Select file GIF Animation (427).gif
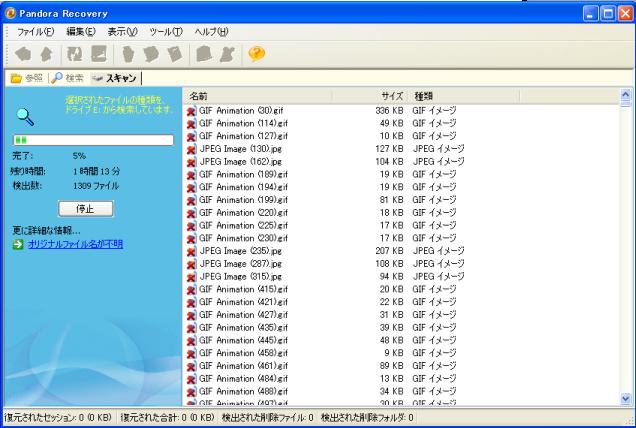Image resolution: width=636 pixels, height=428 pixels. coord(243,315)
